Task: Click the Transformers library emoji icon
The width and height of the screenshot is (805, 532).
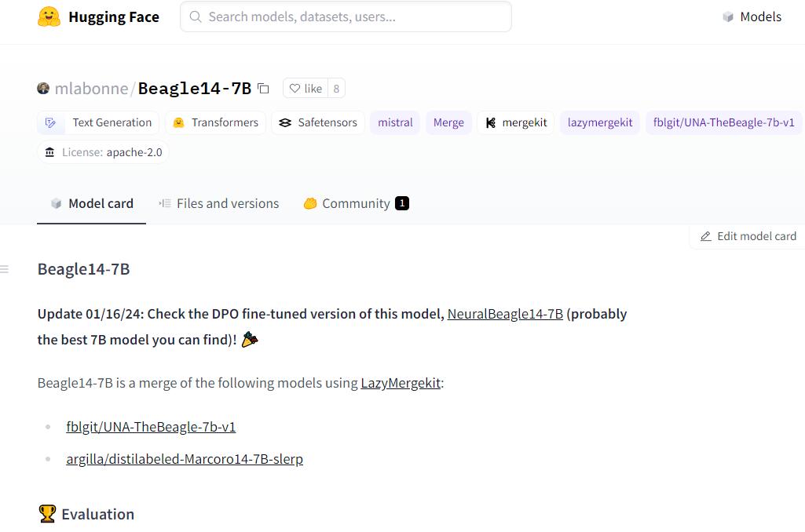Action: 178,122
